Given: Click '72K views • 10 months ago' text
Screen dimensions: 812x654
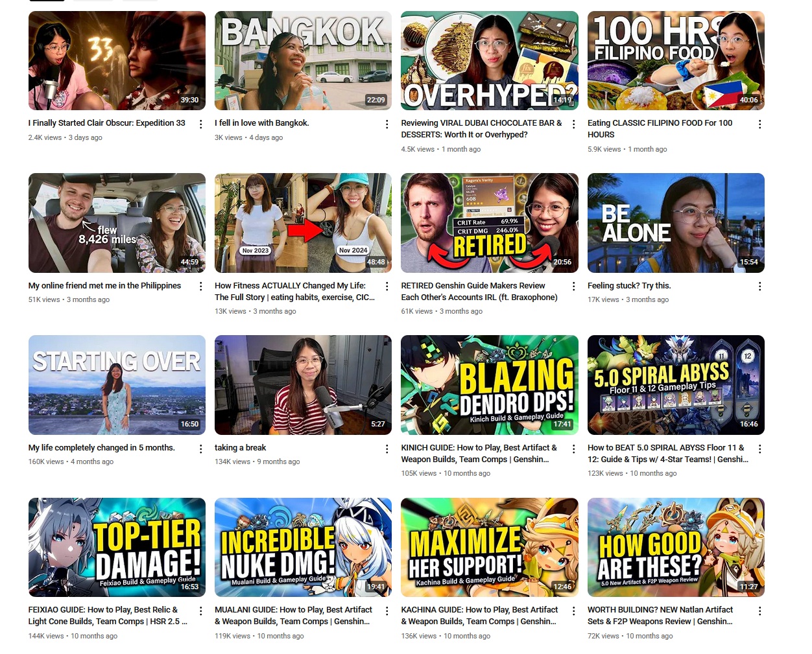Looking at the screenshot, I should click(x=630, y=636).
